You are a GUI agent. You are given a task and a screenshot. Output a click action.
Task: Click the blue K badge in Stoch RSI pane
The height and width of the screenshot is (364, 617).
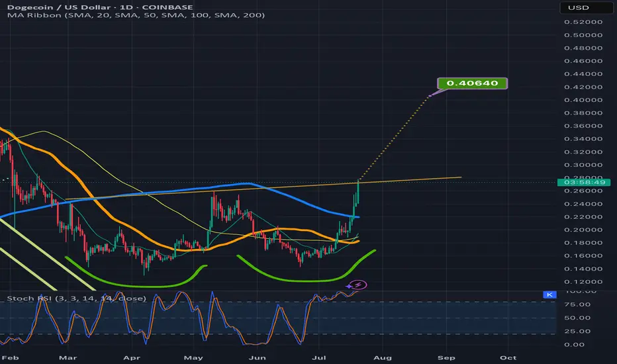click(549, 295)
